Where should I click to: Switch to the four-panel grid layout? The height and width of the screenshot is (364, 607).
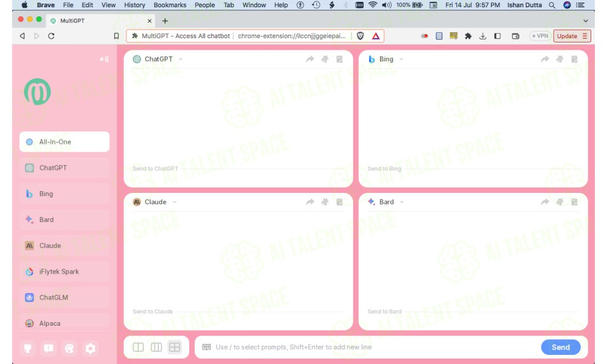(x=175, y=347)
